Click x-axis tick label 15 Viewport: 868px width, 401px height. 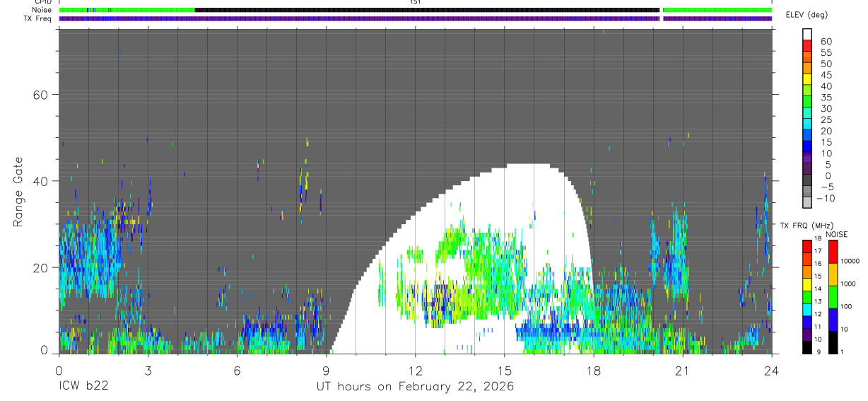click(504, 371)
